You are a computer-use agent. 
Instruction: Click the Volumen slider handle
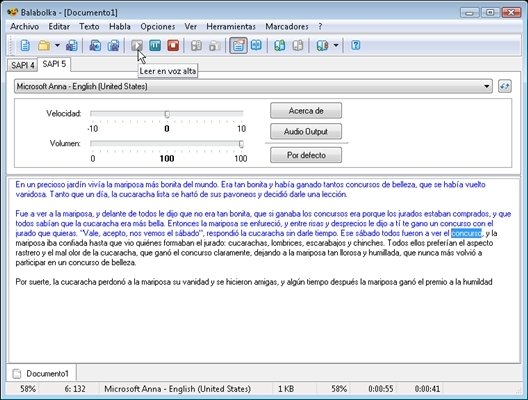pos(241,144)
